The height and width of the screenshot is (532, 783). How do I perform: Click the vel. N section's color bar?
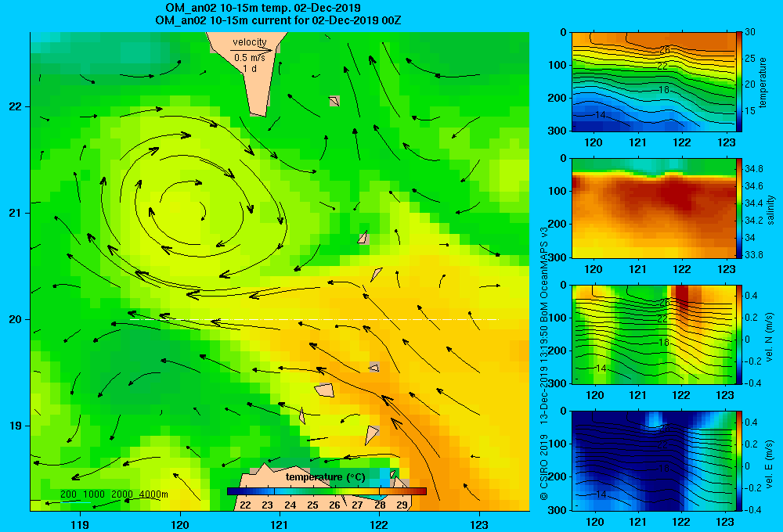click(x=739, y=334)
